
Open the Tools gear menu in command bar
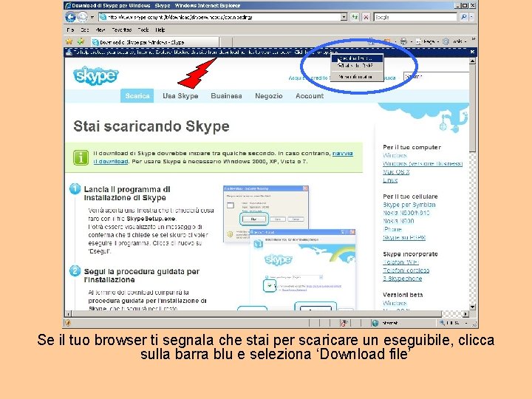pos(453,41)
